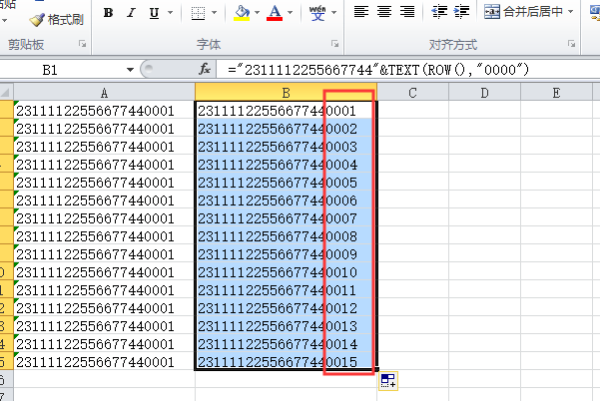Open the Name Box dropdown arrow

point(131,70)
